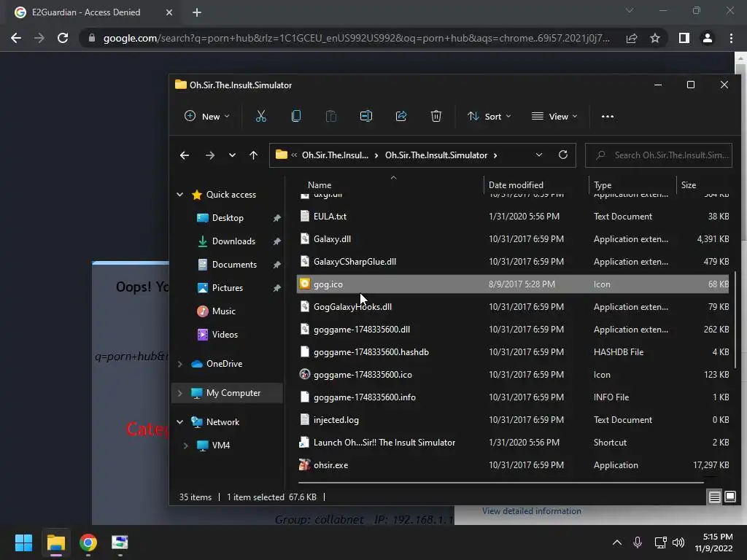Viewport: 747px width, 560px height.
Task: Click the microphone tray icon
Action: coord(638,542)
